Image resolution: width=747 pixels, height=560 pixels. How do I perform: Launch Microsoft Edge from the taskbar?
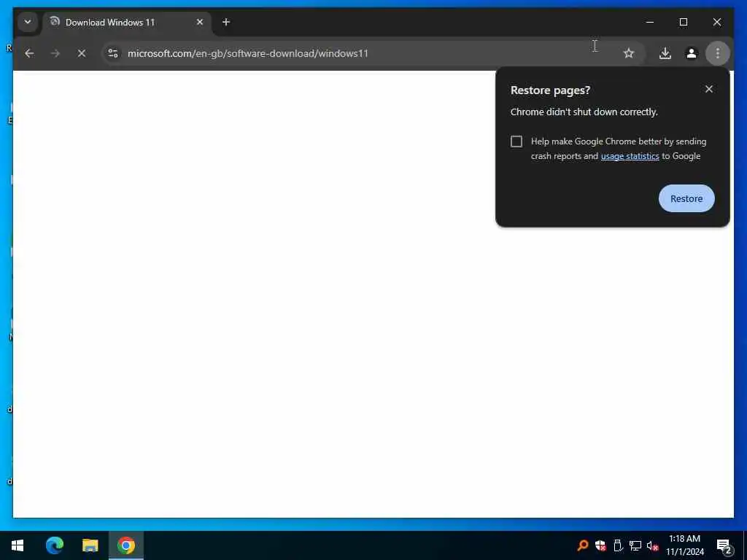[x=54, y=545]
